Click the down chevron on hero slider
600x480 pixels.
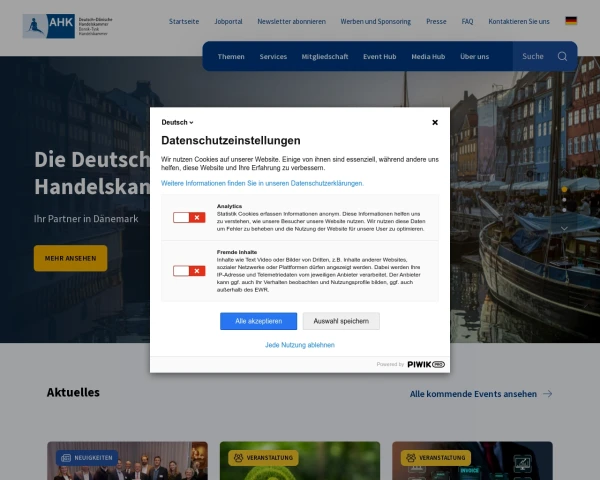pyautogui.click(x=564, y=228)
